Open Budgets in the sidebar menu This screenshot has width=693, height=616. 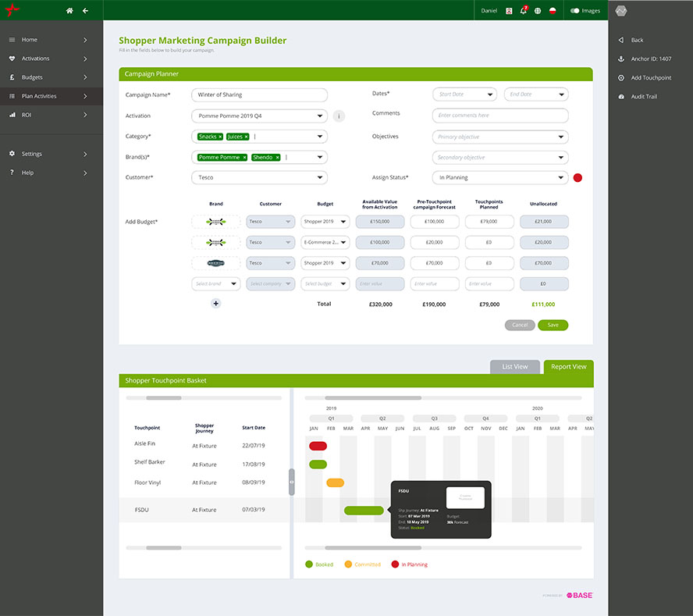pos(51,77)
